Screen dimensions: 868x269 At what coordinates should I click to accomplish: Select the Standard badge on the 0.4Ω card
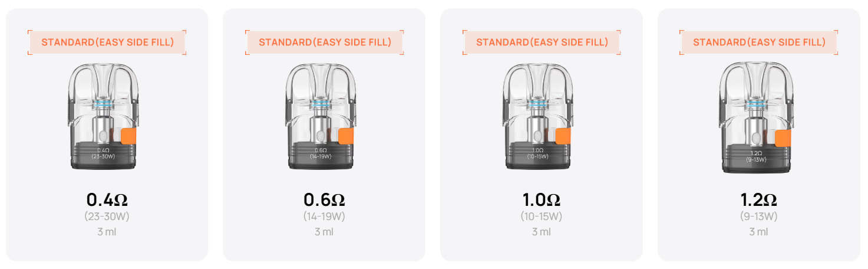click(107, 42)
